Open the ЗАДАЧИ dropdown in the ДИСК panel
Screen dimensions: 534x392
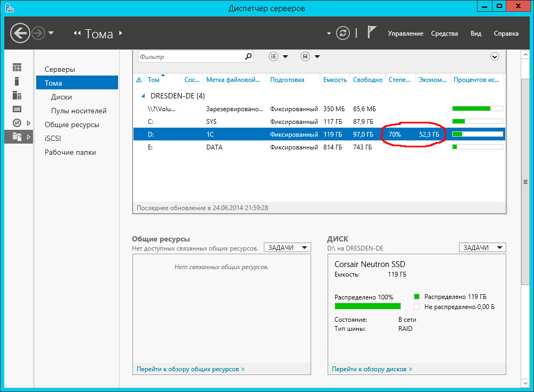pyautogui.click(x=482, y=247)
